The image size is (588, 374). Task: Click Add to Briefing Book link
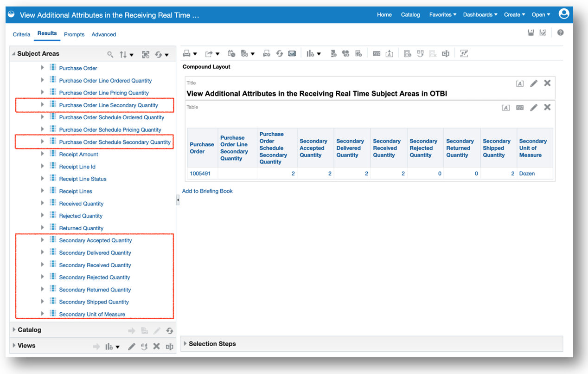tap(207, 191)
